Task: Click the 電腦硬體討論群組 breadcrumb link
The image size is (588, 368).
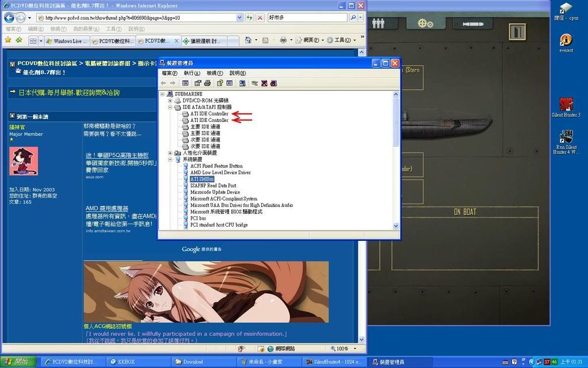Action: 107,63
